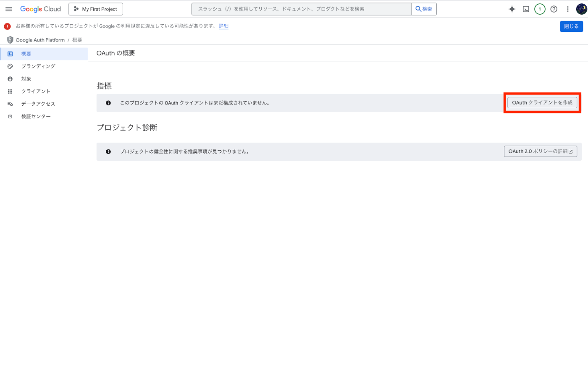Screen dimensions: 588x384
Task: Open ブランディング in the sidebar
Action: (x=44, y=66)
